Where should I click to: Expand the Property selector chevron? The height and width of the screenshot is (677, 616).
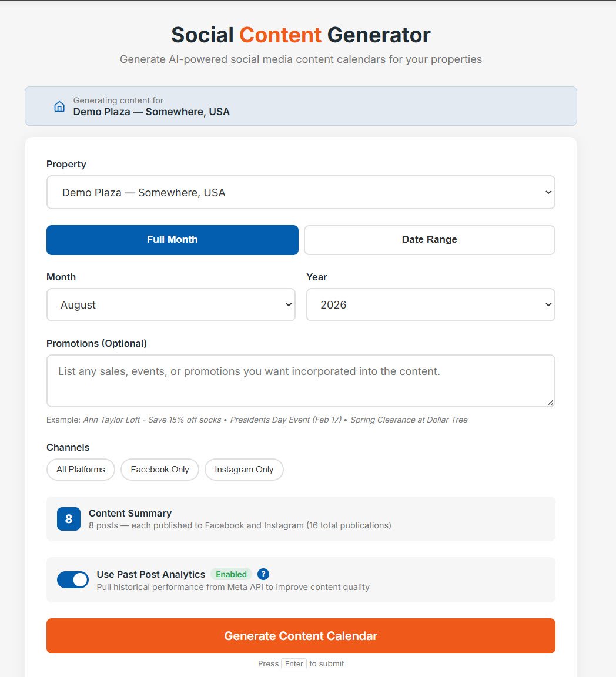pyautogui.click(x=548, y=192)
